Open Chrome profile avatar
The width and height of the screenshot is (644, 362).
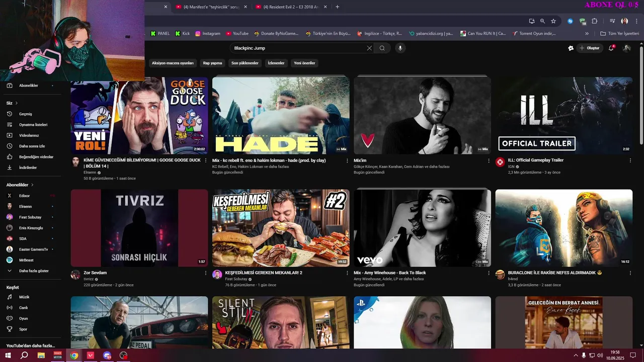(x=624, y=21)
